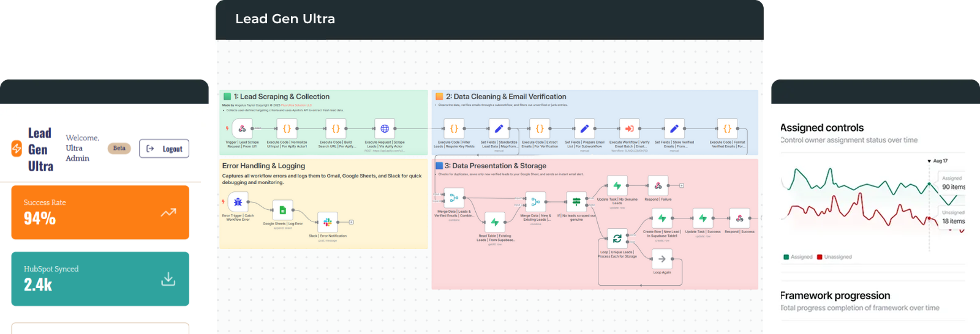Toggle the Unassigned legend item
This screenshot has width=980, height=334.
pos(834,257)
